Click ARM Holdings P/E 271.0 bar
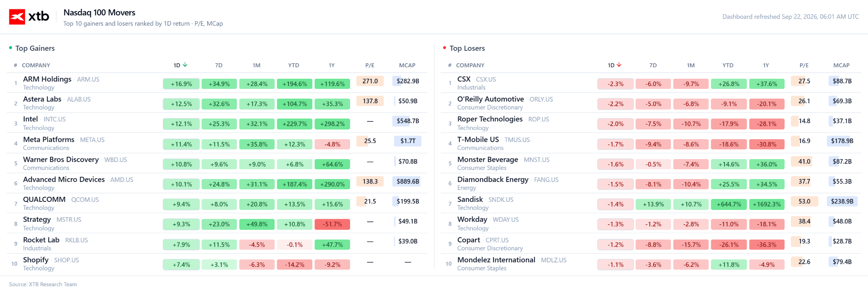The height and width of the screenshot is (292, 868). (370, 81)
